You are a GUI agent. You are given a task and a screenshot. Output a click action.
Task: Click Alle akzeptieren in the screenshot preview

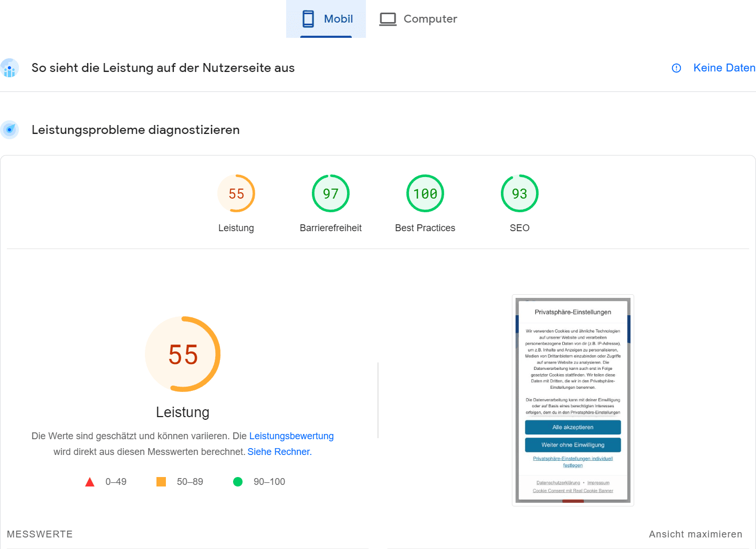point(573,427)
